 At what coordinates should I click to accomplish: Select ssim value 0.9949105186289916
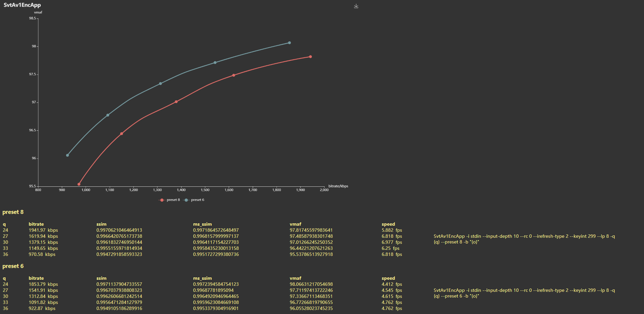pos(119,308)
